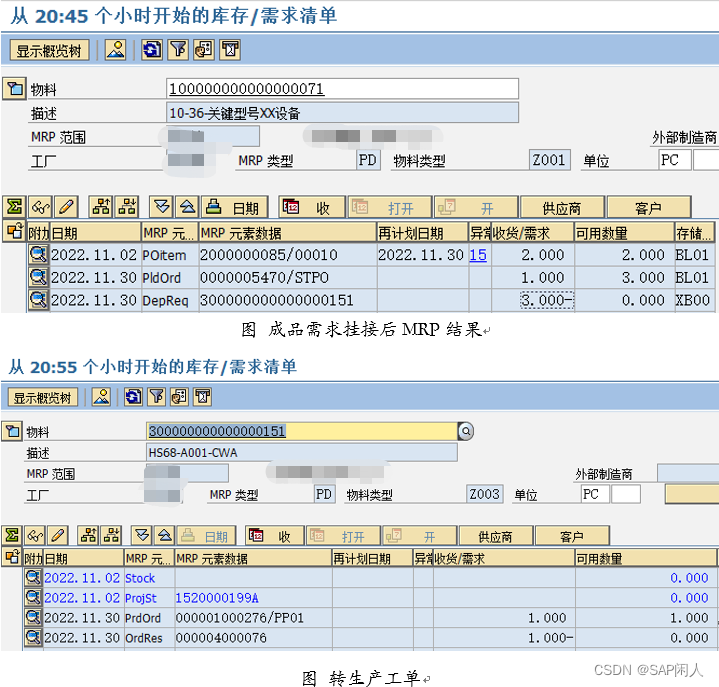Click the 显示概览树 button in top toolbar
Screen dimensions: 719x687
[49, 50]
